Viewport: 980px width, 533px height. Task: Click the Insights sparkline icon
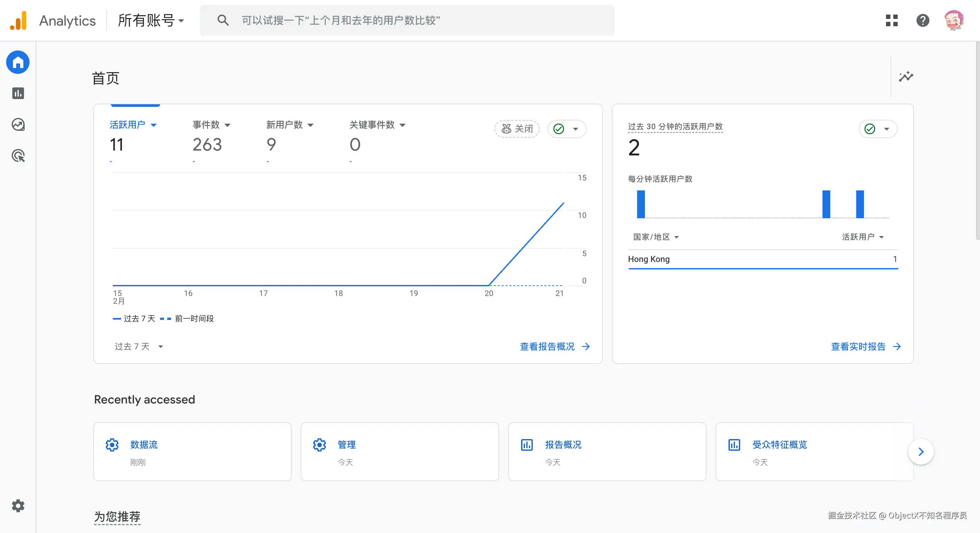pyautogui.click(x=906, y=76)
